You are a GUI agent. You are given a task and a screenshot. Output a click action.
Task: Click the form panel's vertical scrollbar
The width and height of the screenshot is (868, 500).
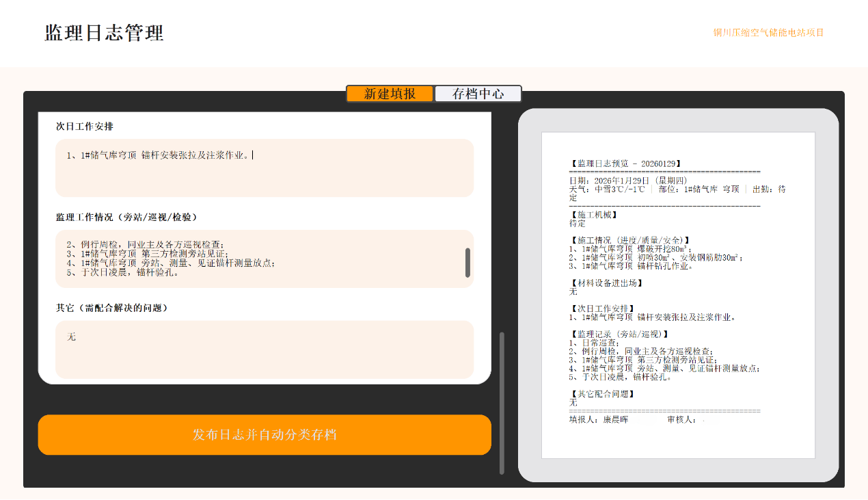502,403
